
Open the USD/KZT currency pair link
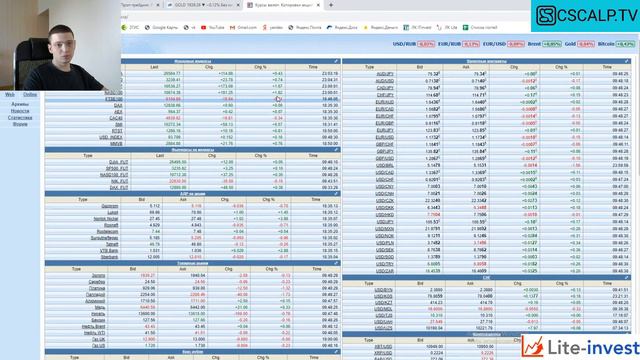coord(384,302)
